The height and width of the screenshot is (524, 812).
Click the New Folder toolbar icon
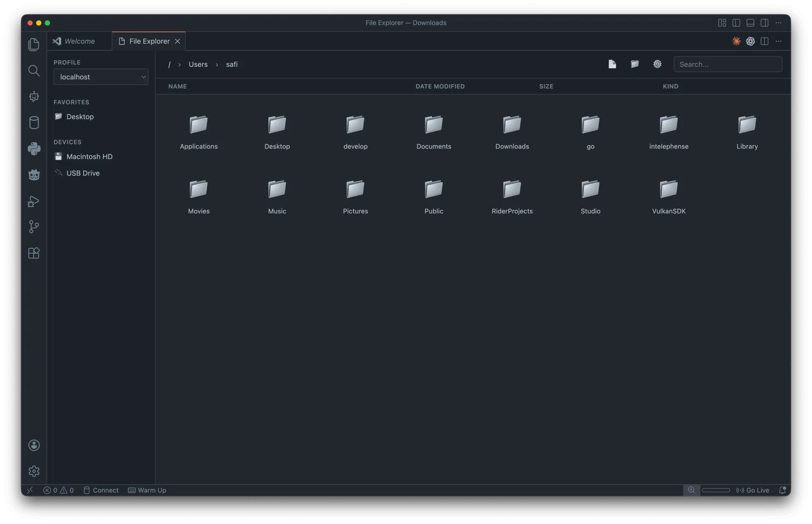pyautogui.click(x=634, y=64)
